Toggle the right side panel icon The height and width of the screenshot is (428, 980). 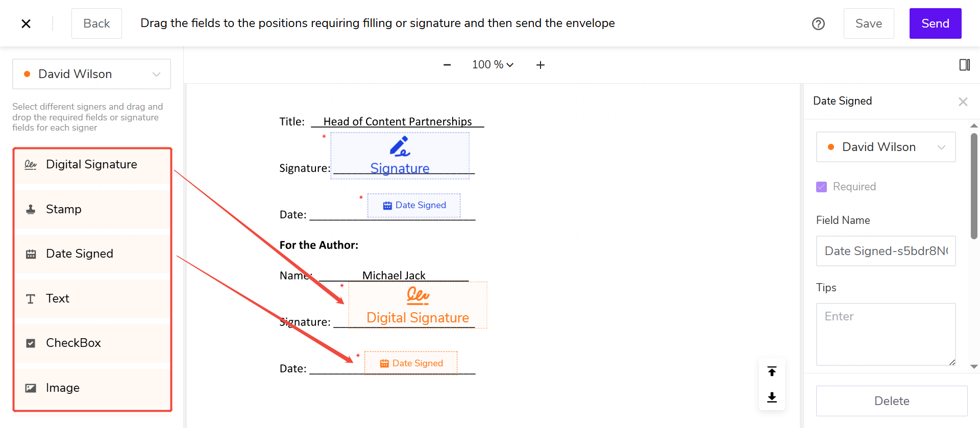[x=964, y=65]
